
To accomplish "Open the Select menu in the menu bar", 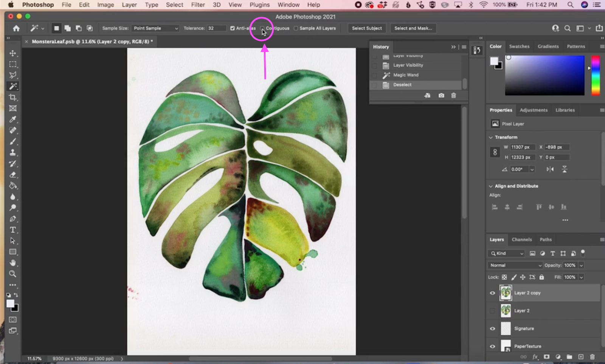I will click(x=174, y=5).
